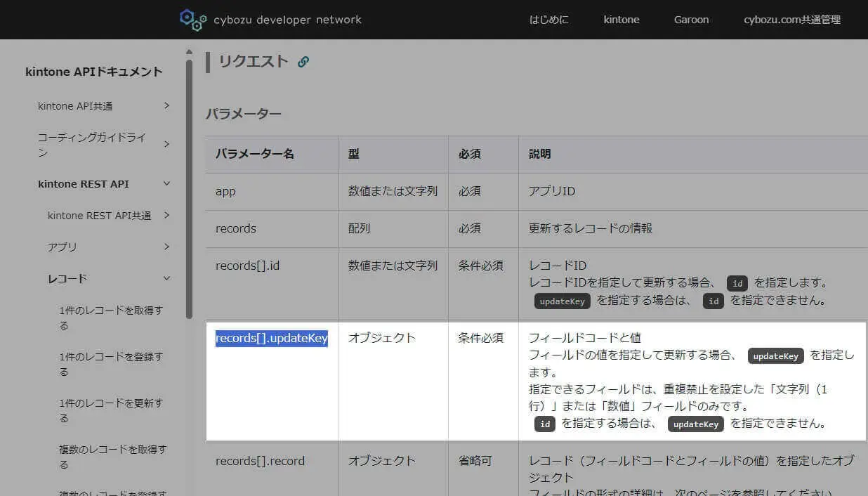Click 数値または文字列 type in app row
Image resolution: width=868 pixels, height=496 pixels.
pos(393,192)
